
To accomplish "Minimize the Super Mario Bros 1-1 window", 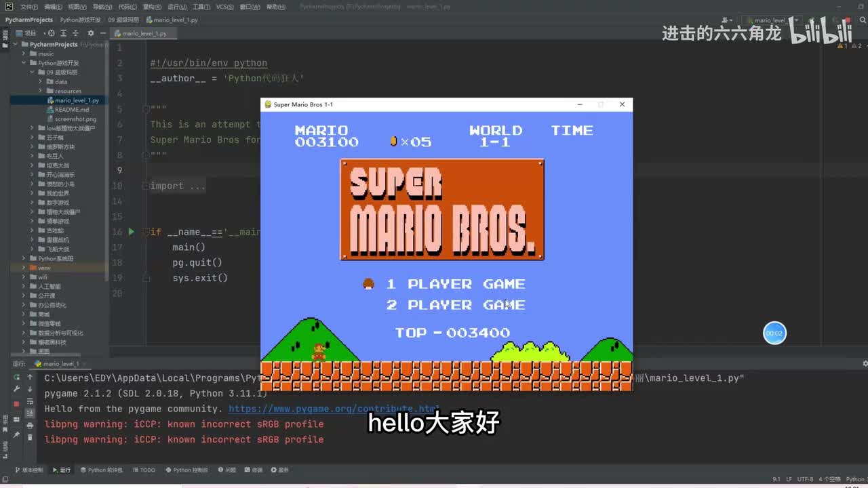I will click(x=580, y=104).
